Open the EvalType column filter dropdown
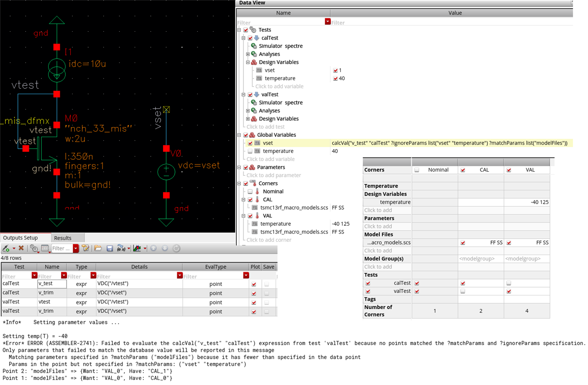Screen dimensions: 588x385 246,275
